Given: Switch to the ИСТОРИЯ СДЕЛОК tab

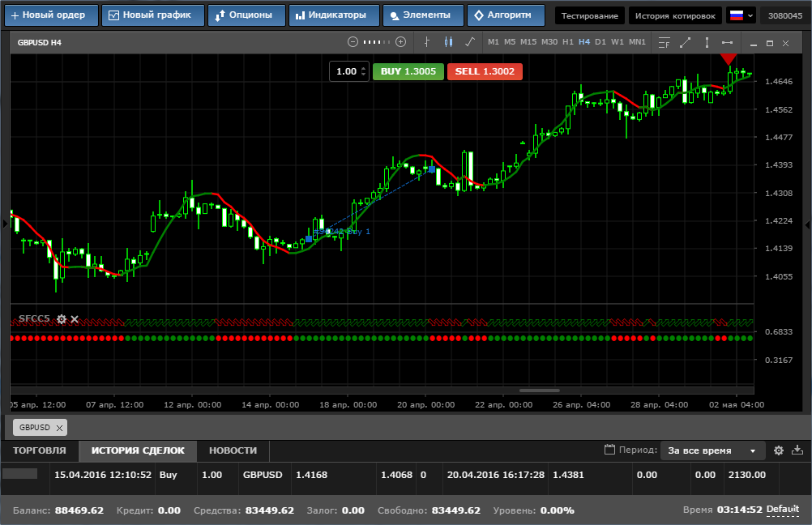Looking at the screenshot, I should pyautogui.click(x=138, y=450).
